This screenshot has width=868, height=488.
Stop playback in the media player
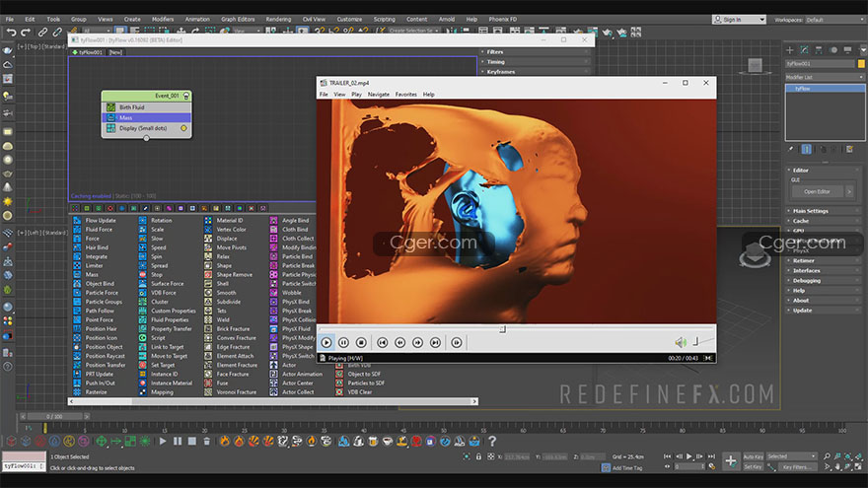coord(361,342)
